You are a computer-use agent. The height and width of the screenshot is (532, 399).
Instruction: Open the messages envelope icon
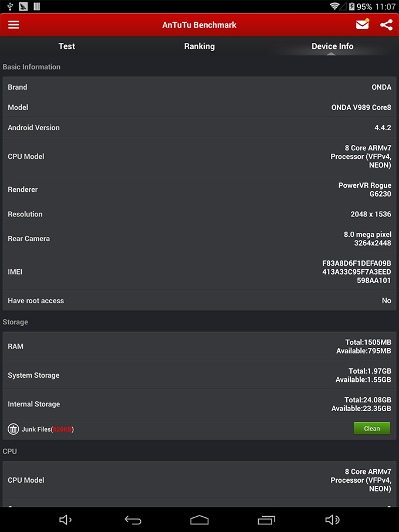click(362, 25)
